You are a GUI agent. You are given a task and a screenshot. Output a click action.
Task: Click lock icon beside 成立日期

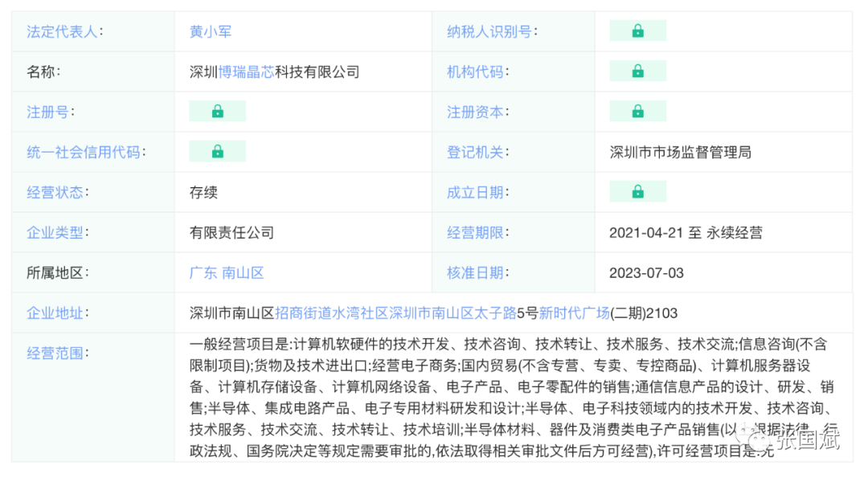click(637, 192)
